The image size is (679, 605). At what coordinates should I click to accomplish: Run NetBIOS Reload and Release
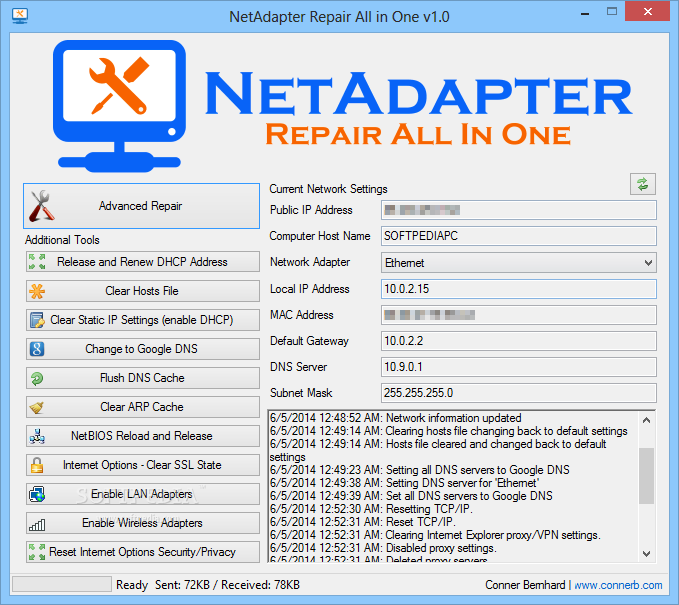[143, 436]
